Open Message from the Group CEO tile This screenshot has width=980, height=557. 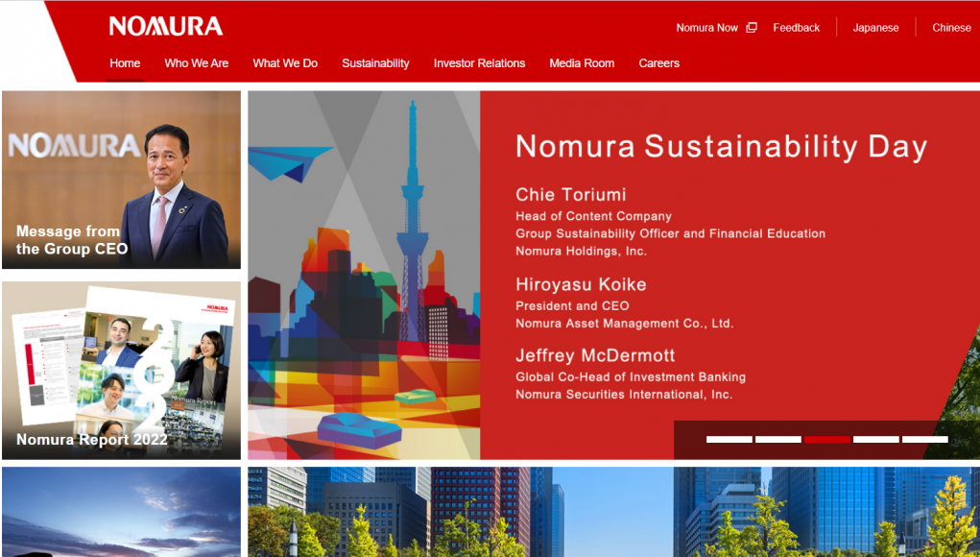point(121,180)
